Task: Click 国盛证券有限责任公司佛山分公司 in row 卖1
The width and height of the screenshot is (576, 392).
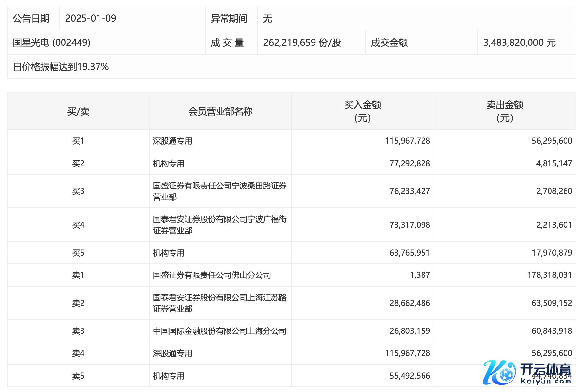Action: (x=212, y=275)
